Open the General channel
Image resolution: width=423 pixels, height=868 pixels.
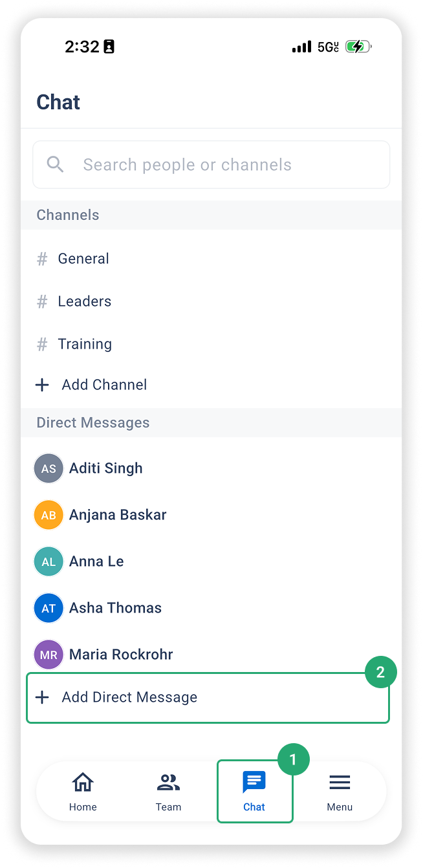(x=211, y=259)
